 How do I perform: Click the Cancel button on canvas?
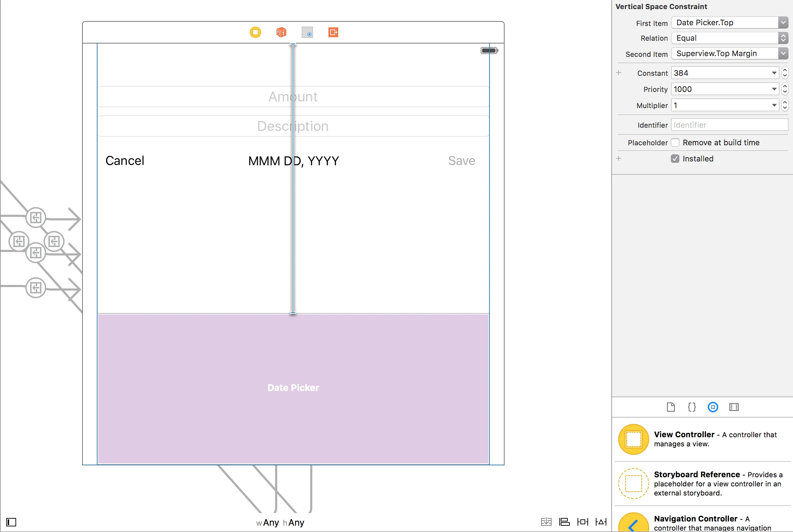coord(125,161)
